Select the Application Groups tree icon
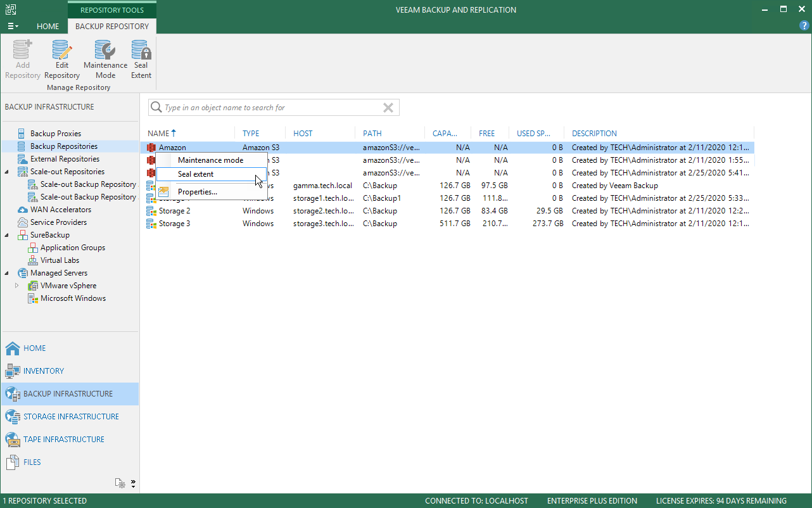This screenshot has height=508, width=812. click(x=33, y=248)
